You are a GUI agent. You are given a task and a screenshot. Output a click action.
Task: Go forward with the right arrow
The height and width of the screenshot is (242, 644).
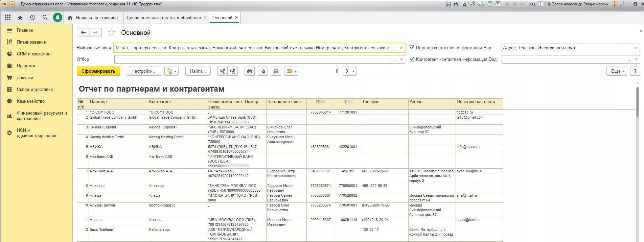pos(95,32)
